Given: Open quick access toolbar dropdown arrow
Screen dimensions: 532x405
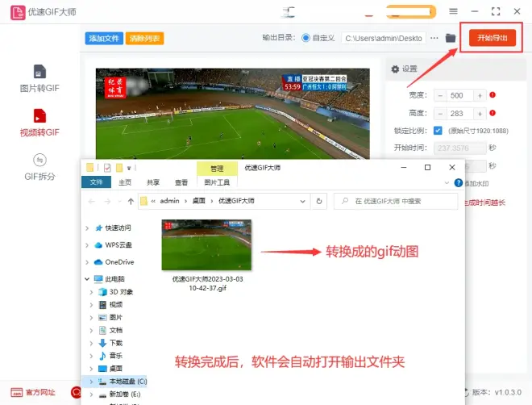Looking at the screenshot, I should (x=129, y=168).
